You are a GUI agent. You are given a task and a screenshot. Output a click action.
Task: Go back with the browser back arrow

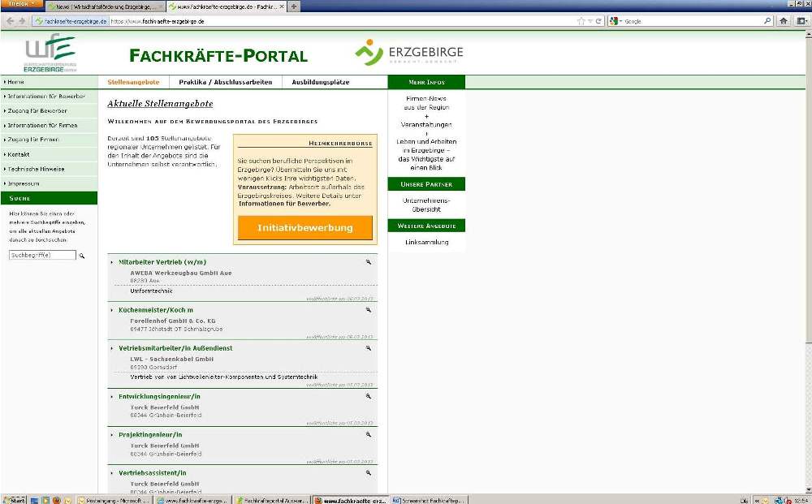pos(10,21)
